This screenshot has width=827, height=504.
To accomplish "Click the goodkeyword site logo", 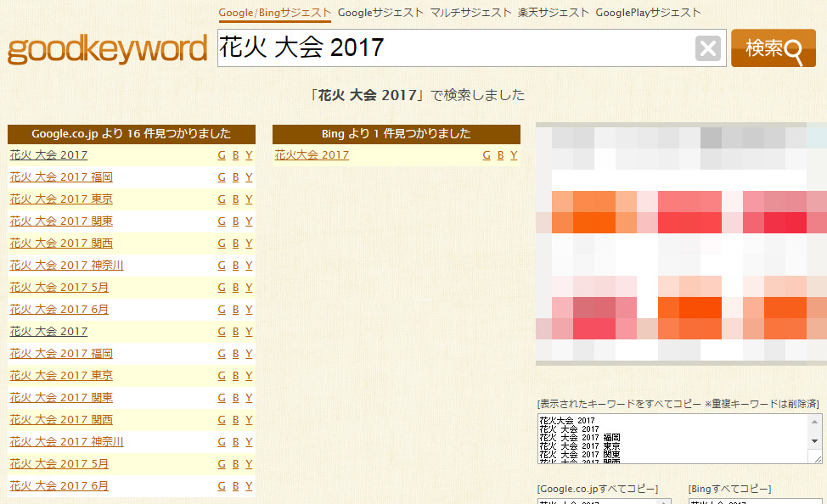I will pos(106,48).
